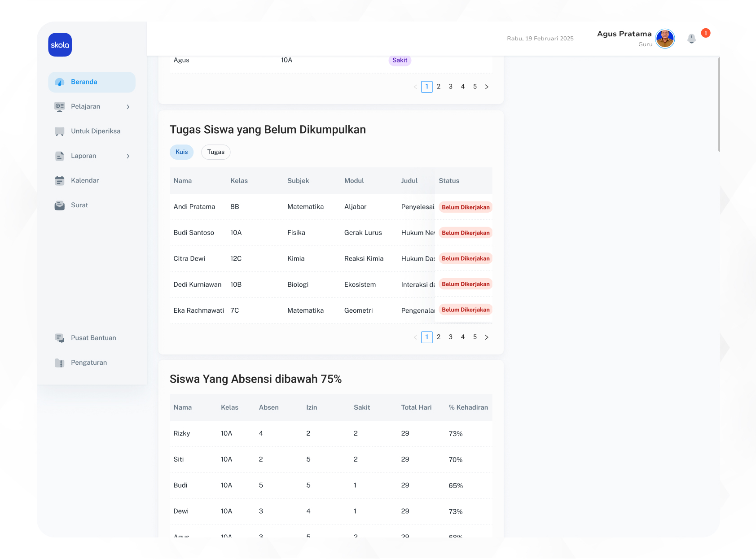Click the Sakit status badge for Agus
This screenshot has width=756, height=559.
click(x=400, y=61)
